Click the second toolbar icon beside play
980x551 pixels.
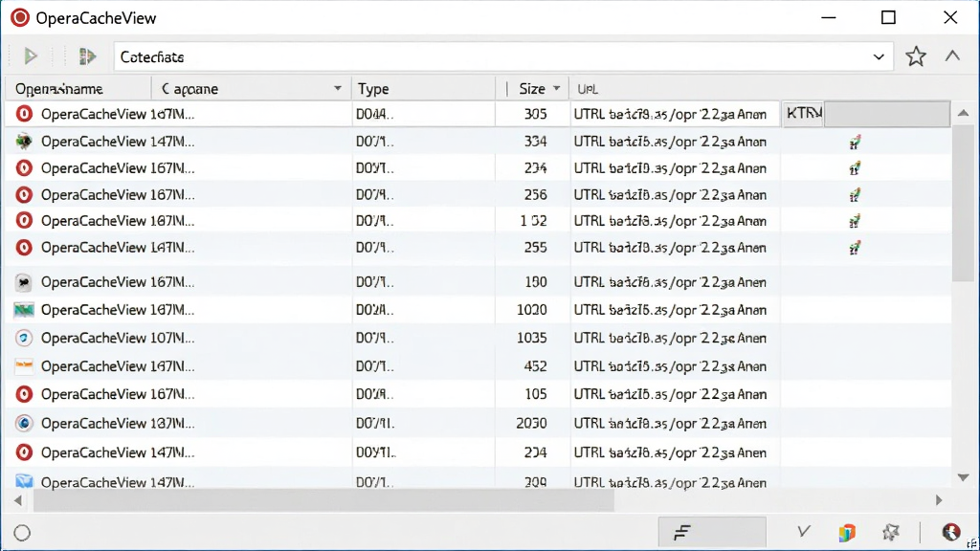pyautogui.click(x=87, y=56)
